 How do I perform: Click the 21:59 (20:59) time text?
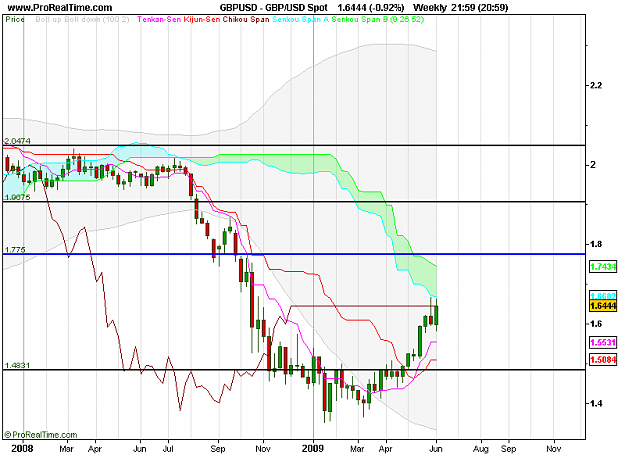480,8
